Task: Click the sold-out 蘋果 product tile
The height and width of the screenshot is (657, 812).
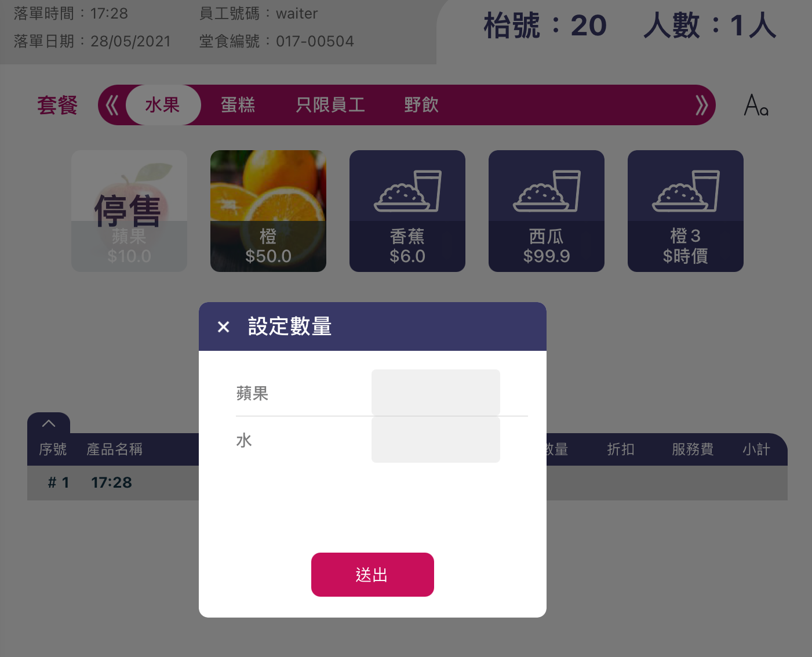Action: point(129,211)
